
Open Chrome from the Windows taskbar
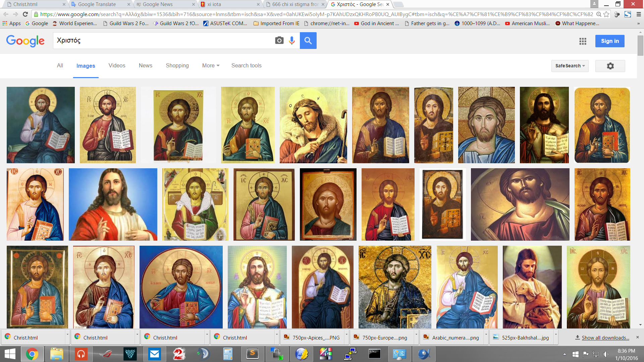coord(32,354)
